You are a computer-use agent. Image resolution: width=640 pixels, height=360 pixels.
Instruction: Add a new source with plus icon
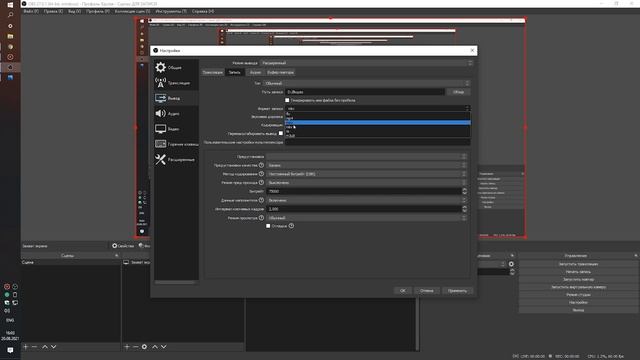click(127, 347)
